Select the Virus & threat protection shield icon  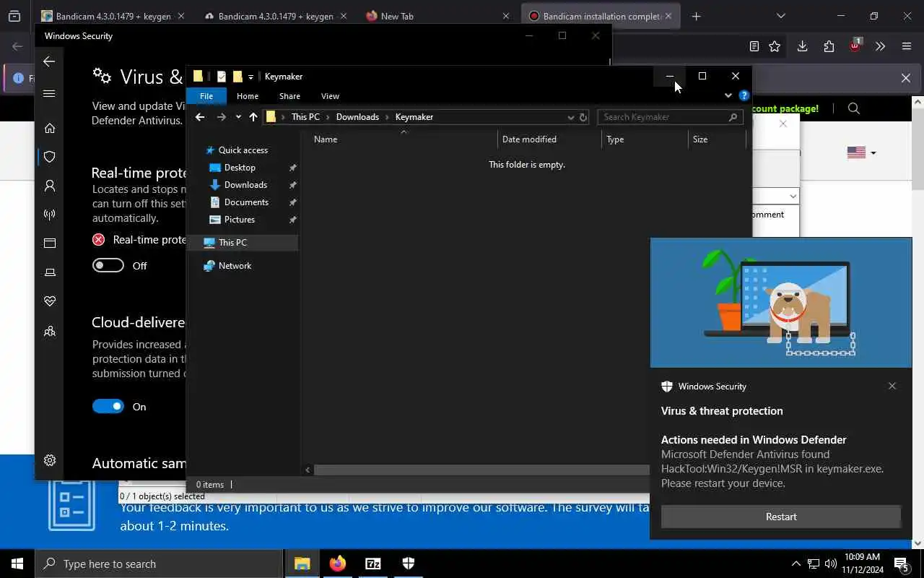[x=50, y=157]
